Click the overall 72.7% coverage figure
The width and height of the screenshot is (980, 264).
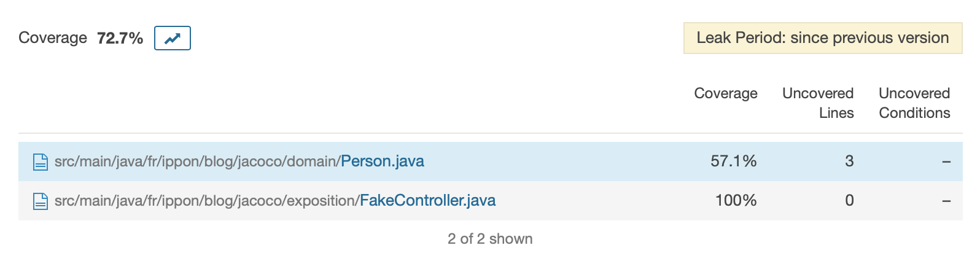[x=120, y=38]
